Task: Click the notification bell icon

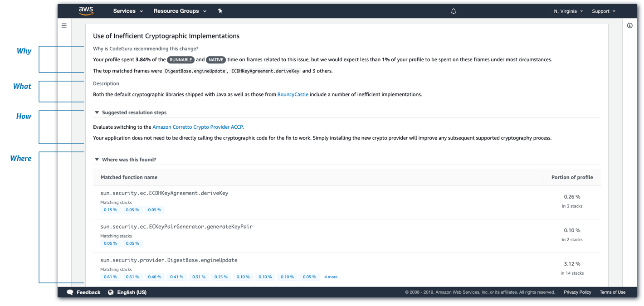Action: click(x=453, y=10)
